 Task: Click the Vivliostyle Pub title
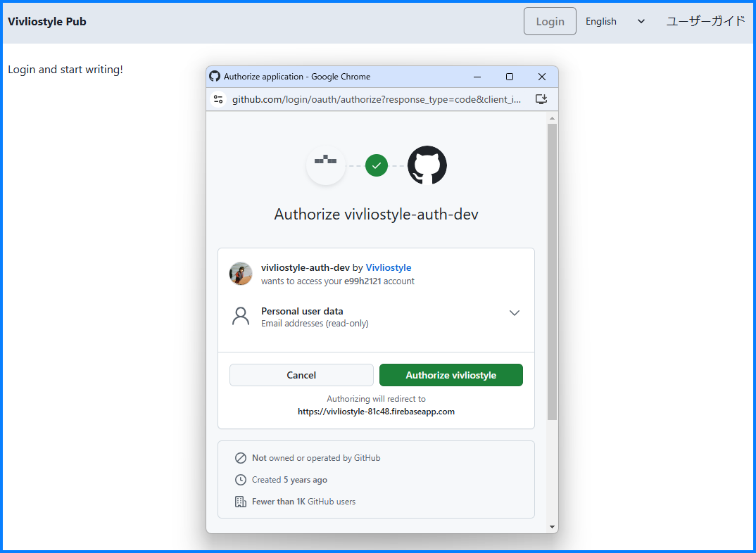[x=46, y=21]
